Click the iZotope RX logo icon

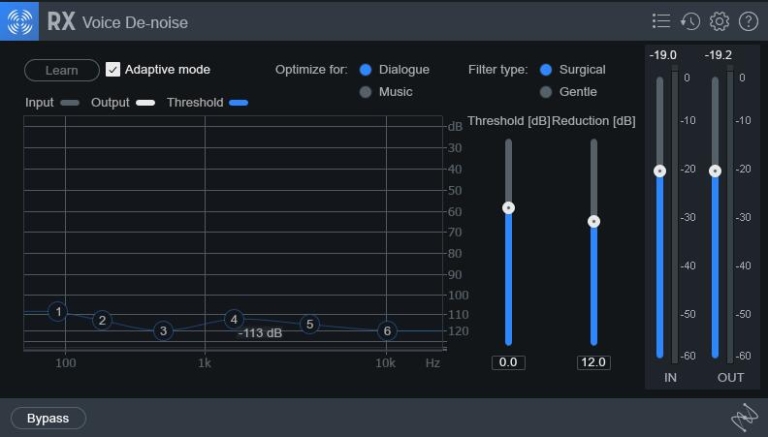click(19, 21)
